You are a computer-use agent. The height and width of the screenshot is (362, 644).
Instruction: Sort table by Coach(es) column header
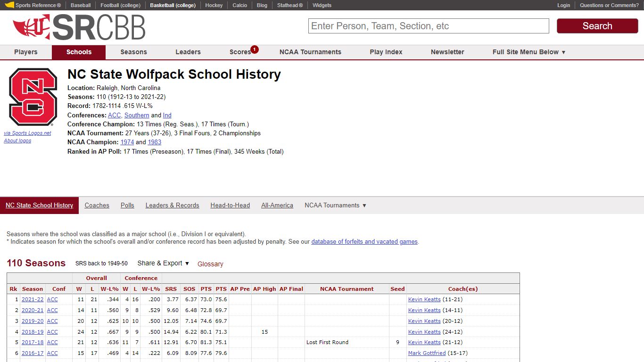click(463, 289)
